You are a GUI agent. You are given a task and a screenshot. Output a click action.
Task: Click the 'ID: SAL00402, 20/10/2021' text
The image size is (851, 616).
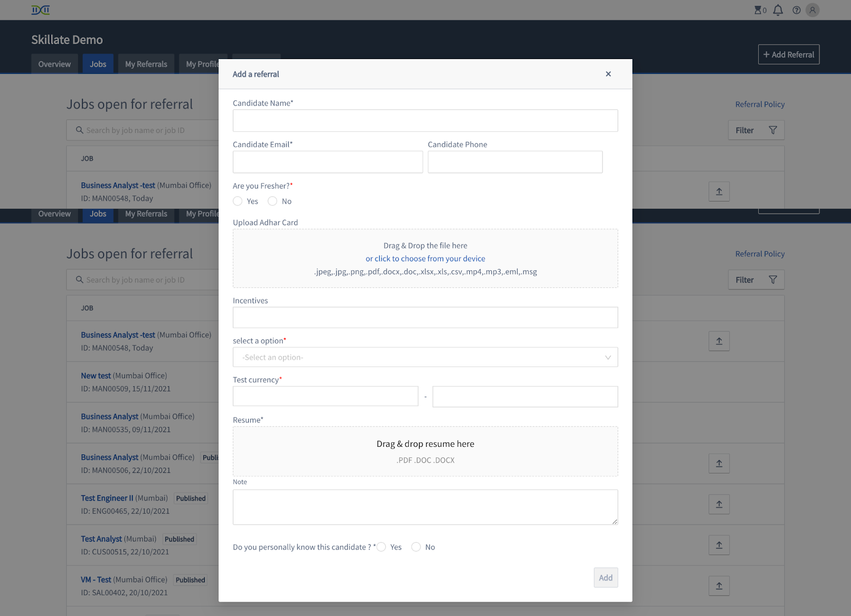[x=124, y=593]
